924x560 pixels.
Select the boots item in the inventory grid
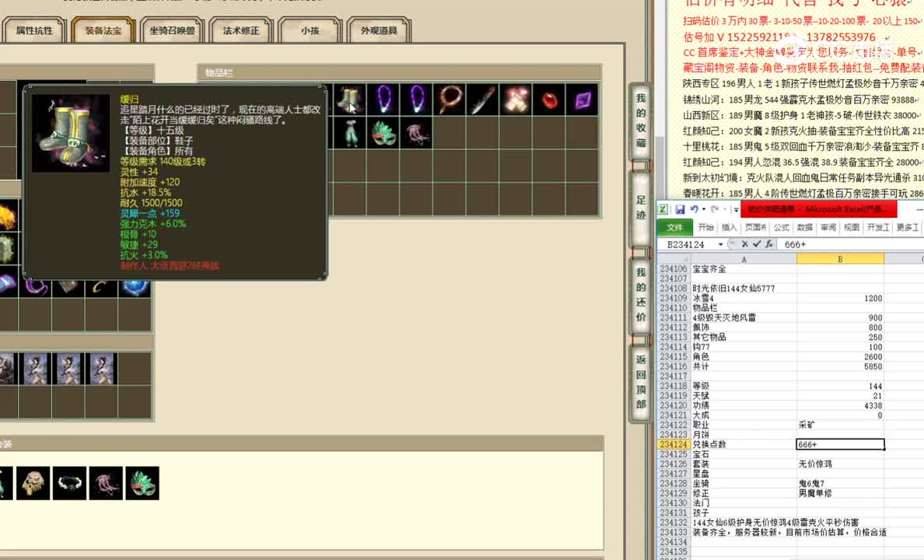click(x=350, y=100)
